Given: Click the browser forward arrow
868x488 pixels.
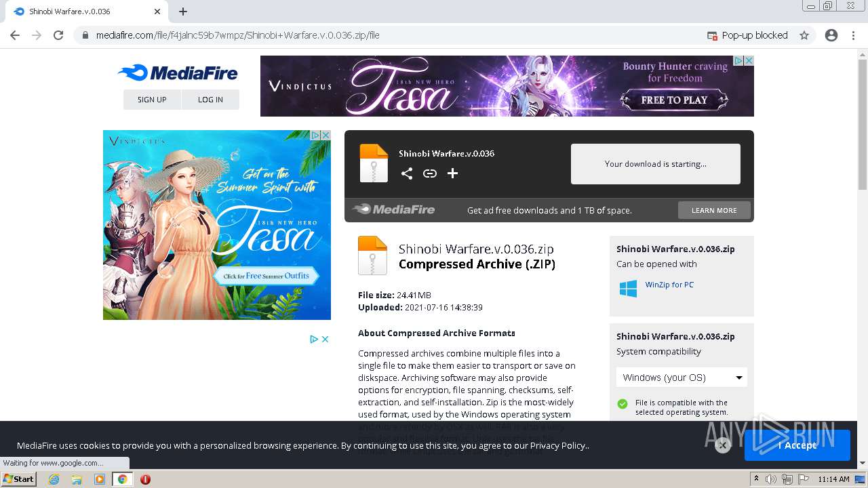Looking at the screenshot, I should (37, 35).
